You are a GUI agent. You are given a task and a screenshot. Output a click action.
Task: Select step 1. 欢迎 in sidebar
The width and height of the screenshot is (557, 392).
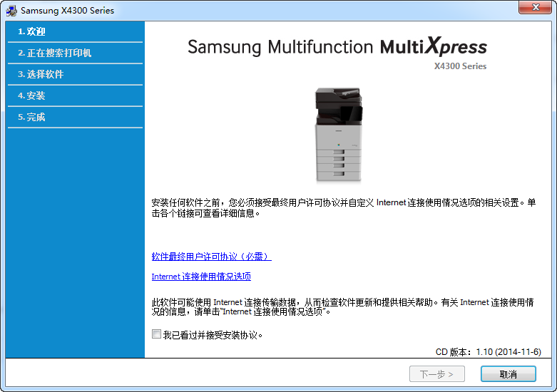(75, 31)
